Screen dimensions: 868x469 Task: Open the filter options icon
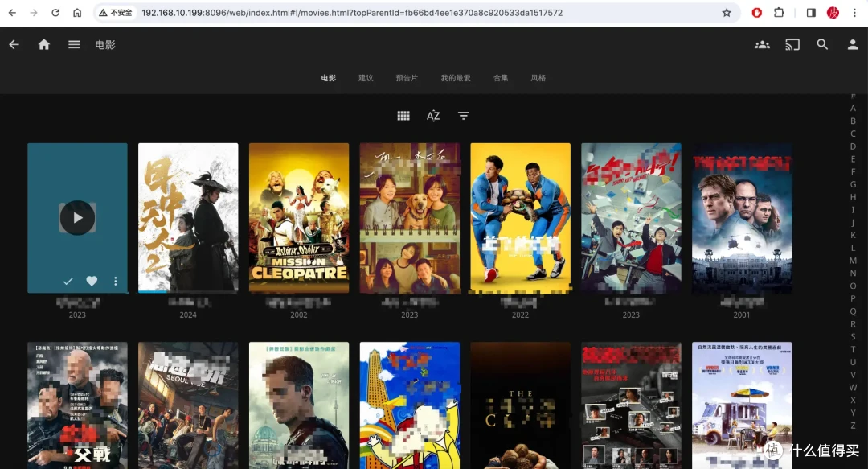tap(464, 115)
